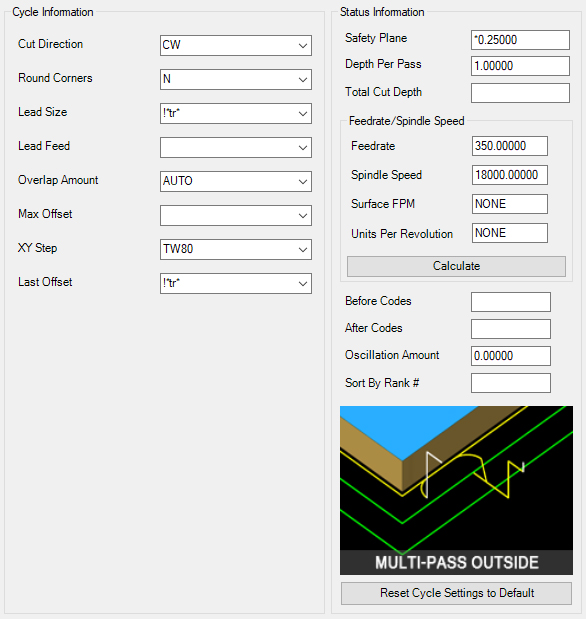Viewport: 586px width, 619px height.
Task: Click the After Codes field
Action: 511,329
